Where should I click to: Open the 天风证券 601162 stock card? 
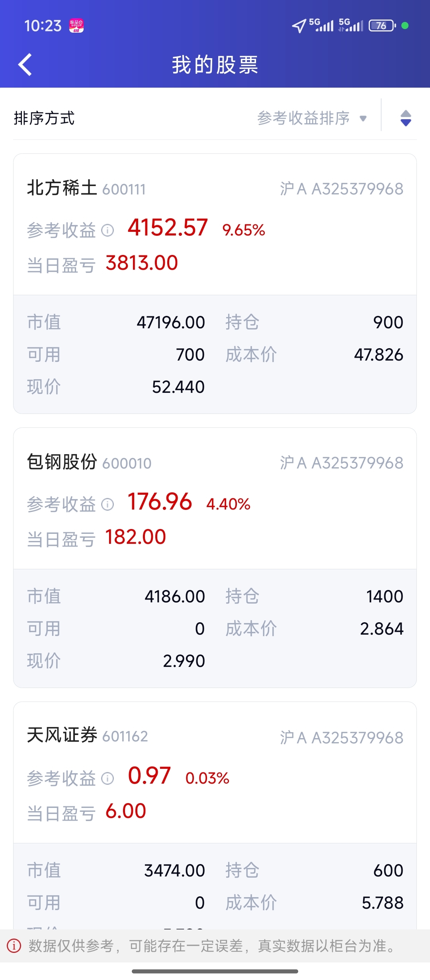pyautogui.click(x=215, y=816)
